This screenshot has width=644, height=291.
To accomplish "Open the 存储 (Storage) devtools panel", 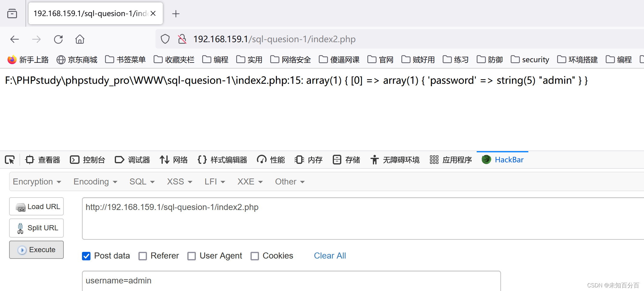I will 346,160.
